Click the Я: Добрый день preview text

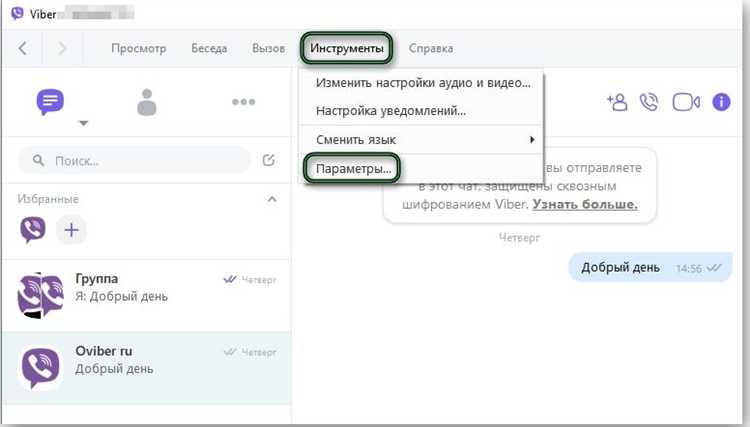point(121,296)
